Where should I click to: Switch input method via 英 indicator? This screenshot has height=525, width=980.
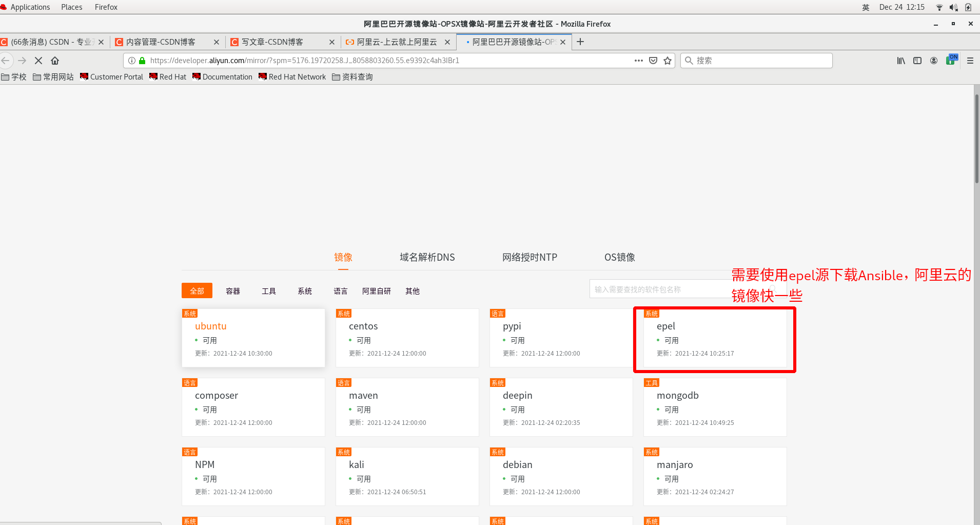pos(866,7)
